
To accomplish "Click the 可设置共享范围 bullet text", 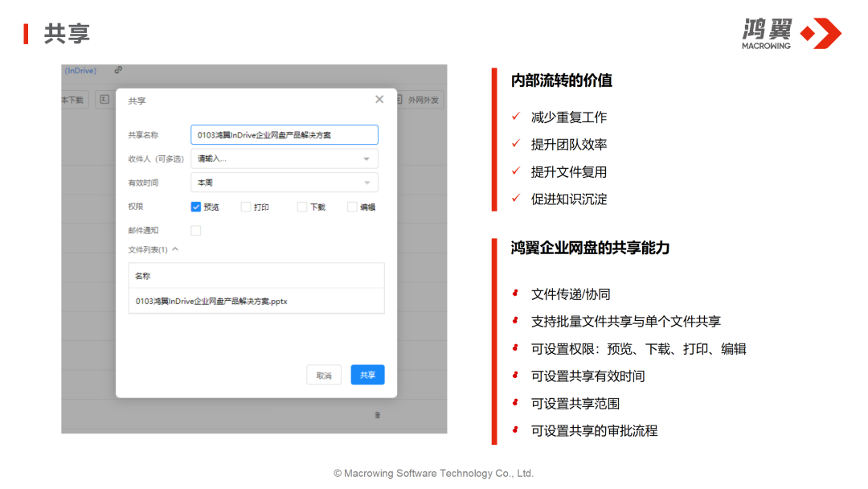I will pos(575,404).
